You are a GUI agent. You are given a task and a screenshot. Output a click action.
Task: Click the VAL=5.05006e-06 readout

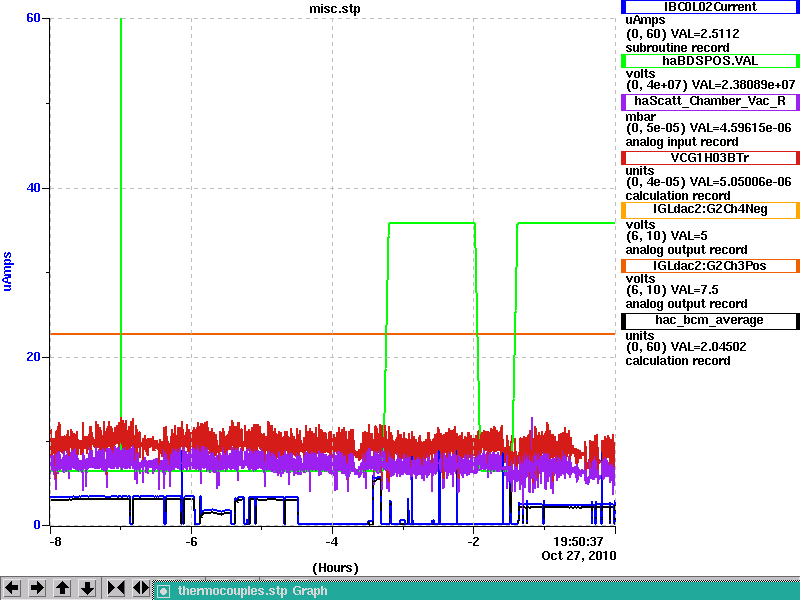pos(740,182)
